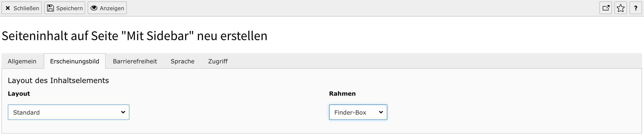Screen dimensions: 644x135
Task: Click the chevron arrow of the Layout select
Action: click(x=123, y=112)
